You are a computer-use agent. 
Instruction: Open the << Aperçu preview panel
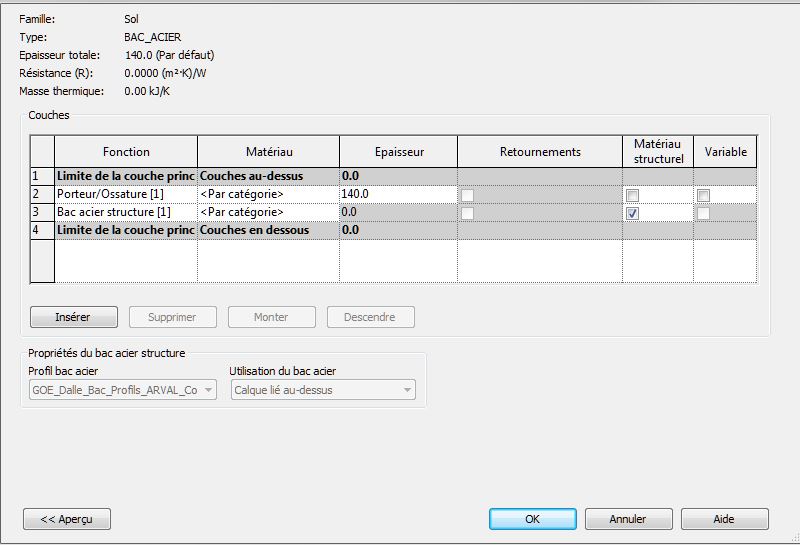(x=67, y=519)
